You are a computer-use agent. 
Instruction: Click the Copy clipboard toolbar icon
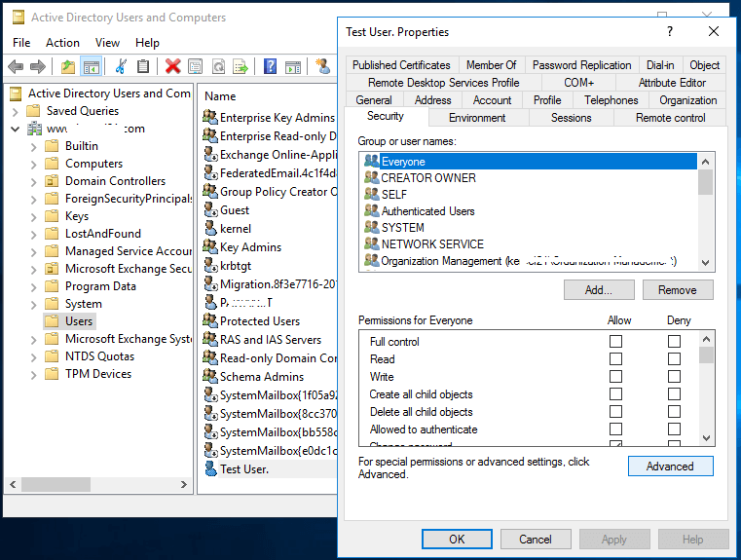143,66
